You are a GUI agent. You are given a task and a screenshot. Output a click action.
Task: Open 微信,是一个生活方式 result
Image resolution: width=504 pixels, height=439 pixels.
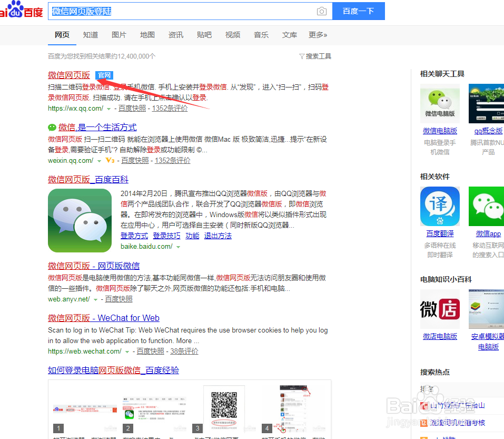[x=97, y=127]
